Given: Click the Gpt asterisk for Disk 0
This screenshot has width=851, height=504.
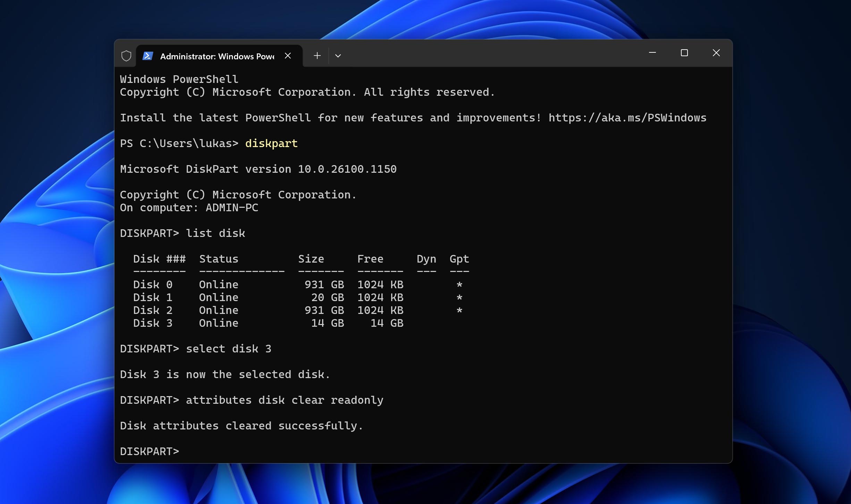Looking at the screenshot, I should pyautogui.click(x=459, y=285).
